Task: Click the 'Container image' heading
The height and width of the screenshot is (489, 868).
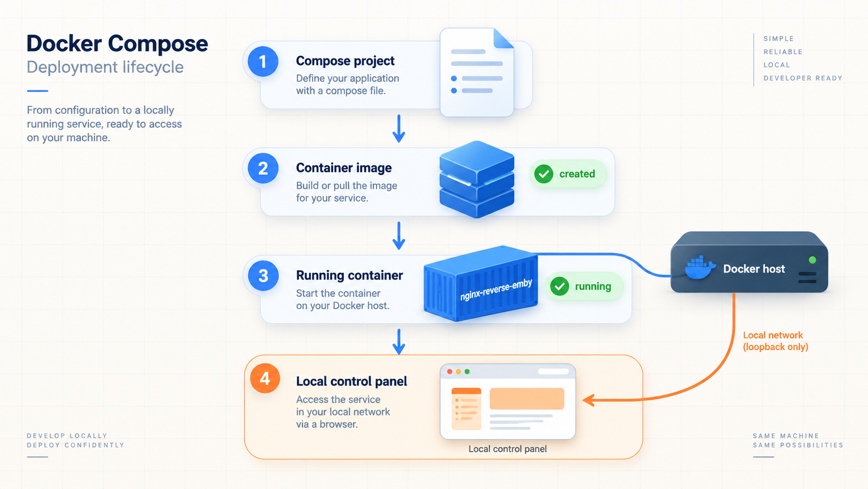Action: [x=344, y=168]
